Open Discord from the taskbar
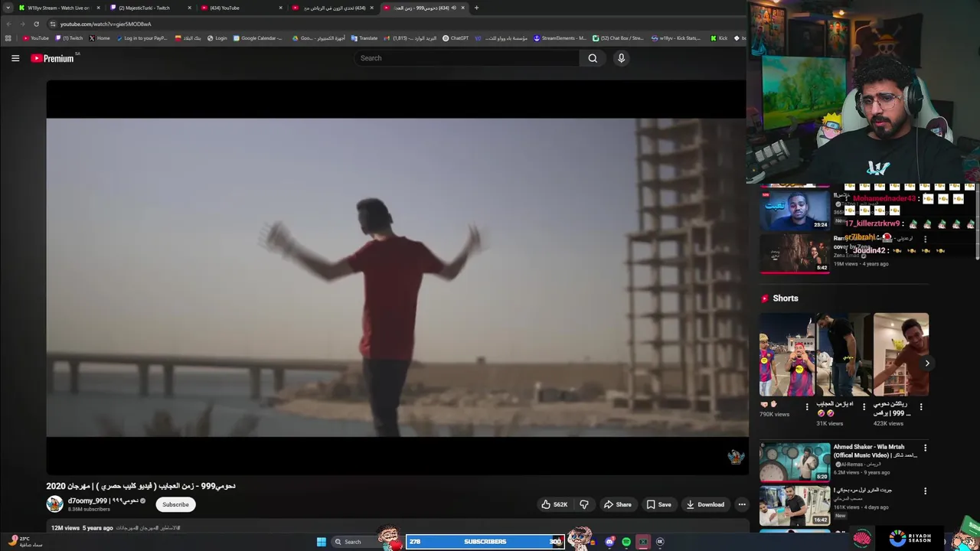This screenshot has height=551, width=980. pos(609,542)
